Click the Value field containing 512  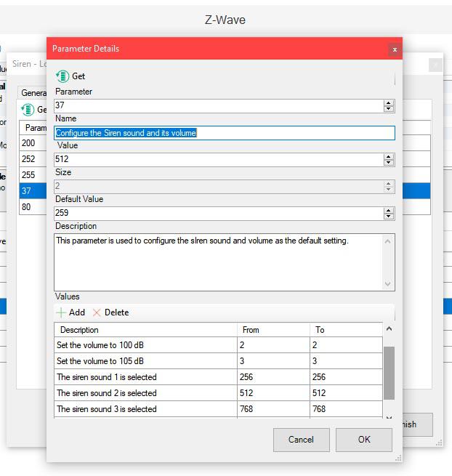point(218,159)
